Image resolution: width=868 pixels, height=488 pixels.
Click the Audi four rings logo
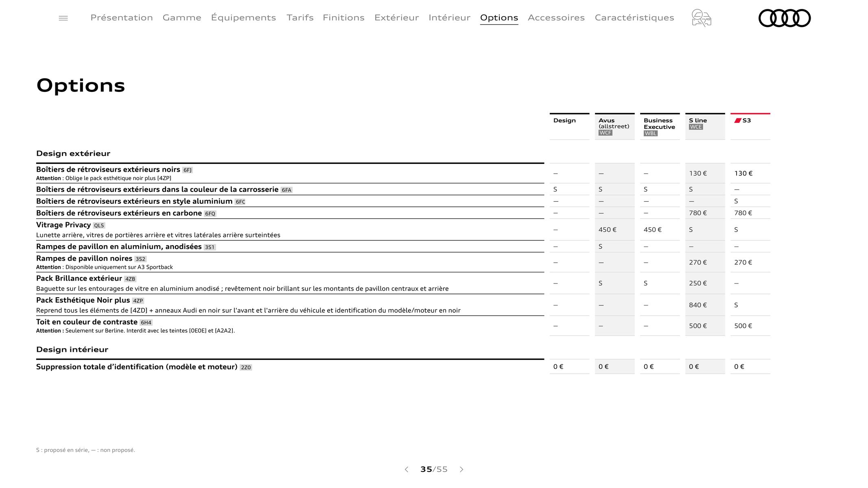click(x=785, y=18)
